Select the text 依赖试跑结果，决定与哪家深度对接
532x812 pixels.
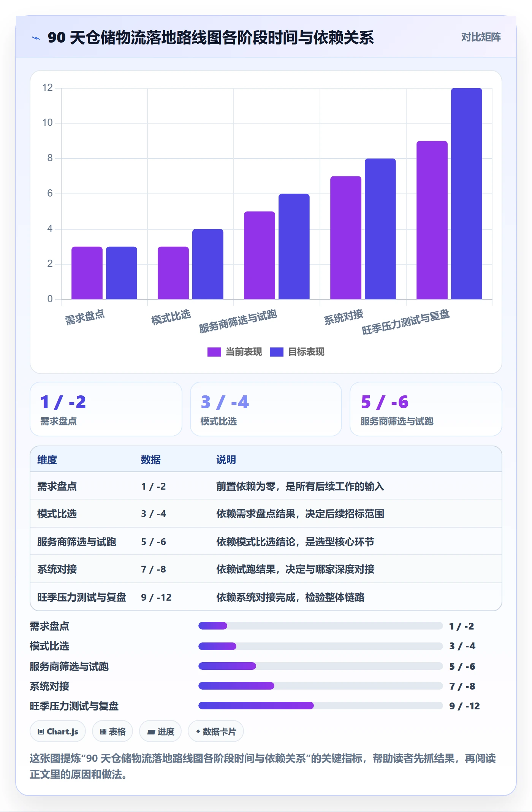[295, 569]
